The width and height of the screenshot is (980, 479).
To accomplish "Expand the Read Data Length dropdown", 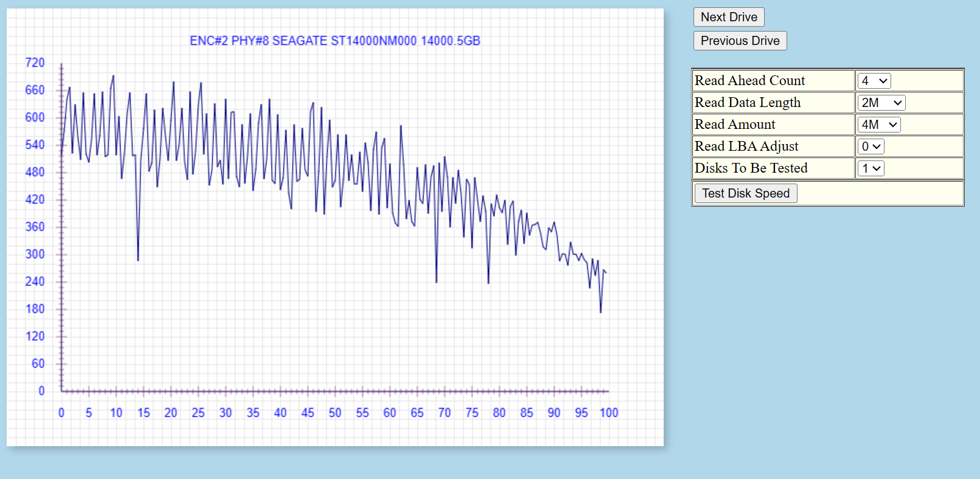I will pos(881,103).
